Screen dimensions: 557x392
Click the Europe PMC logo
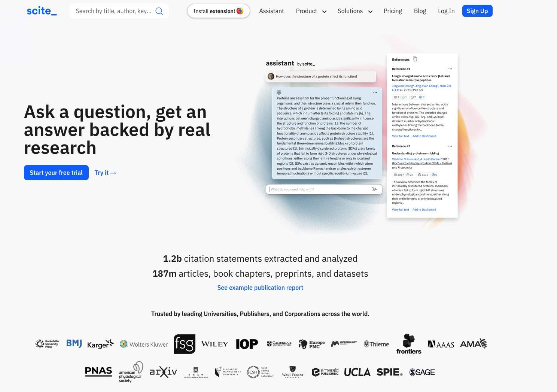point(311,344)
